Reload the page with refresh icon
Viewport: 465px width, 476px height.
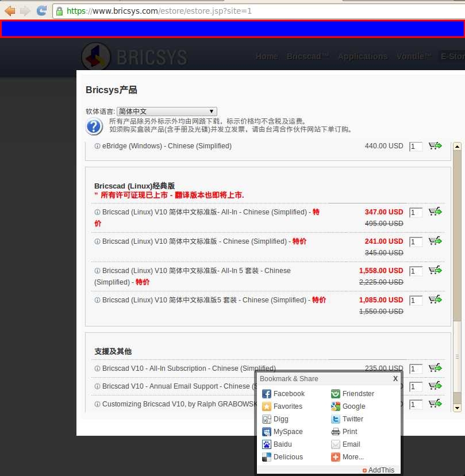(41, 10)
